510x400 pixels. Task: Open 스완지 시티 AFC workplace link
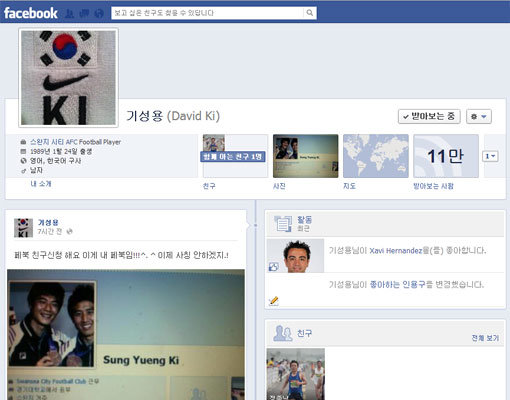54,142
